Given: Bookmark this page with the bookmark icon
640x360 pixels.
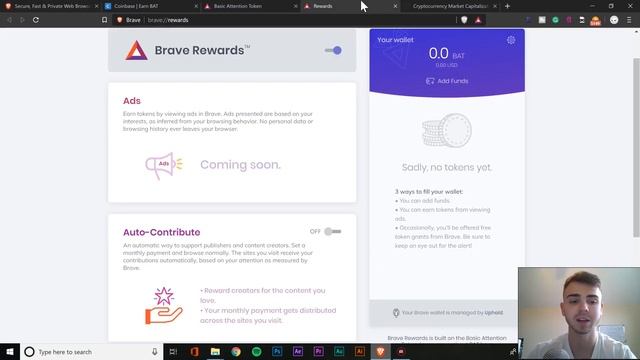Looking at the screenshot, I should 104,20.
